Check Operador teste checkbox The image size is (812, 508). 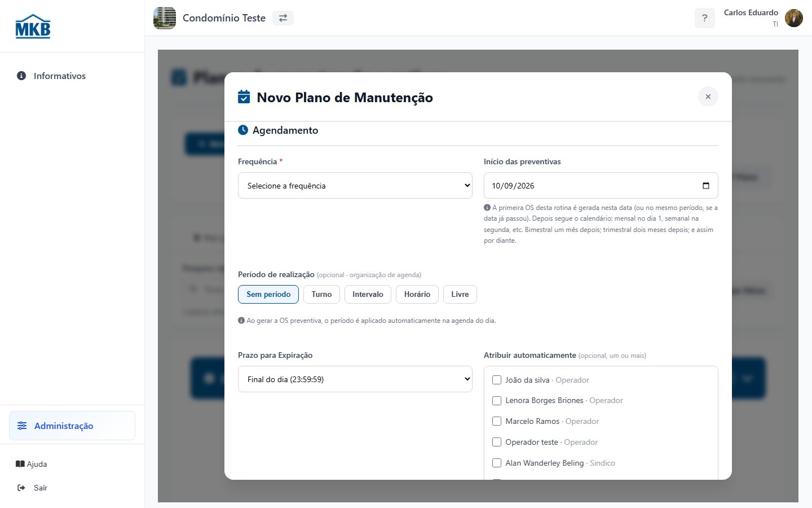(497, 442)
